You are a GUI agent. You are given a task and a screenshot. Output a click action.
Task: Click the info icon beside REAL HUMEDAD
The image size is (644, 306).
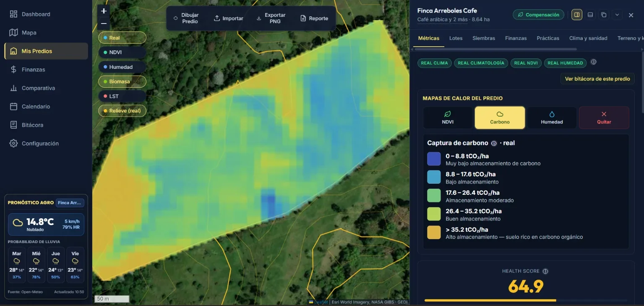tap(593, 62)
